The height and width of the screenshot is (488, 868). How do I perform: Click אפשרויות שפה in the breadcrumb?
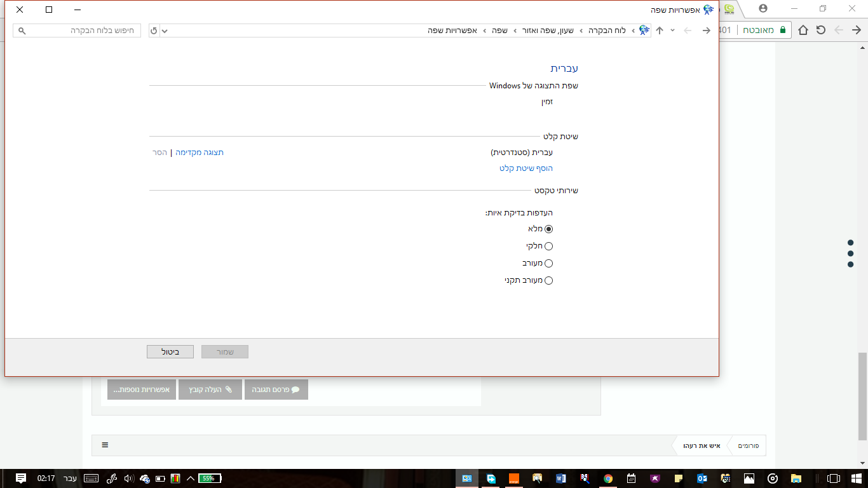coord(452,30)
